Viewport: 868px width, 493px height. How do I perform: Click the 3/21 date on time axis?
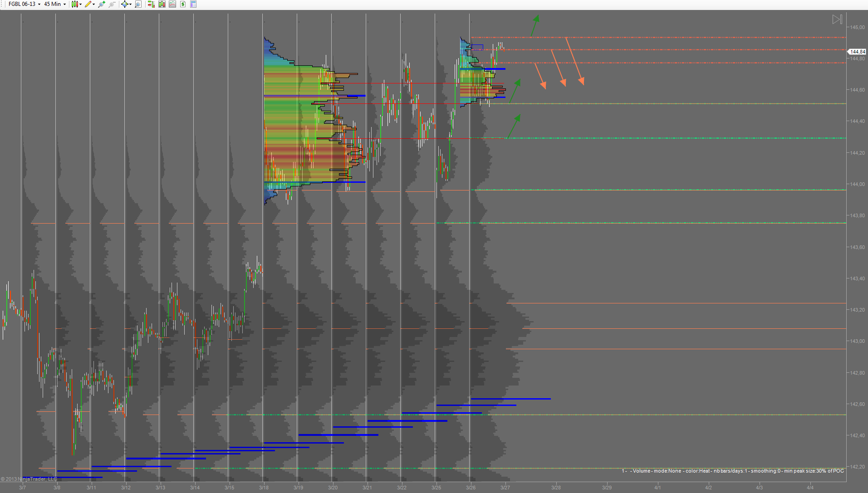367,488
